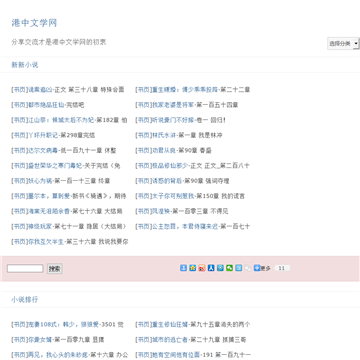Click the grey share icon left of 更多
360x360 pixels.
(x=248, y=268)
